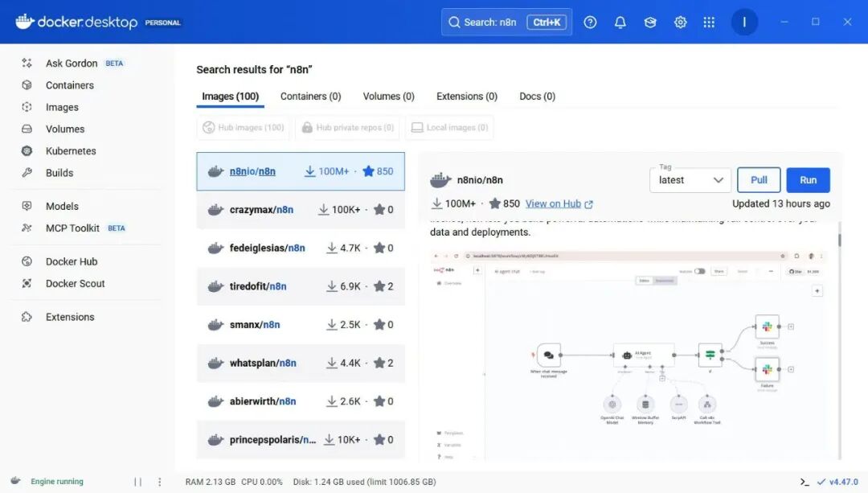Open the user account avatar menu

(x=744, y=23)
